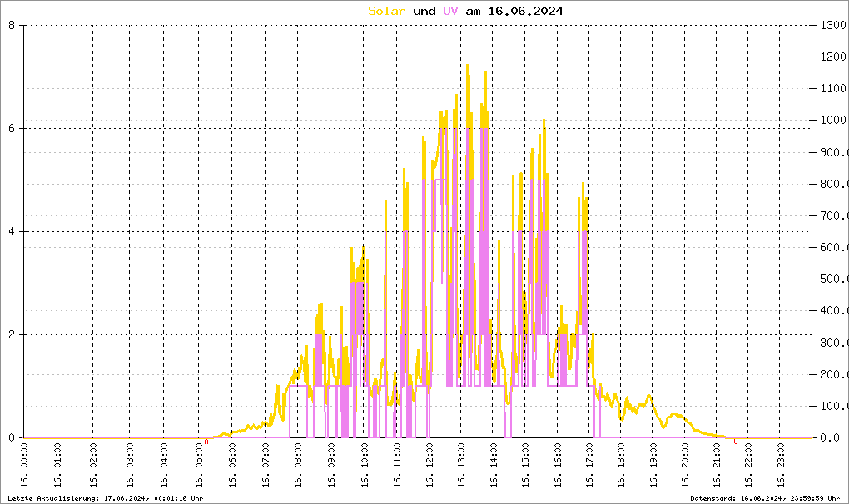Click the right axis value 1100
Screen dimensions: 849x504
pos(833,88)
